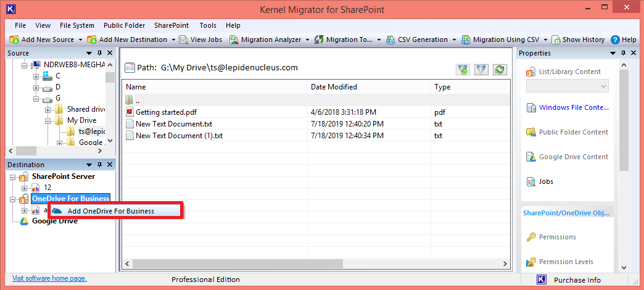Open the View menu
The height and width of the screenshot is (290, 644).
click(x=43, y=25)
